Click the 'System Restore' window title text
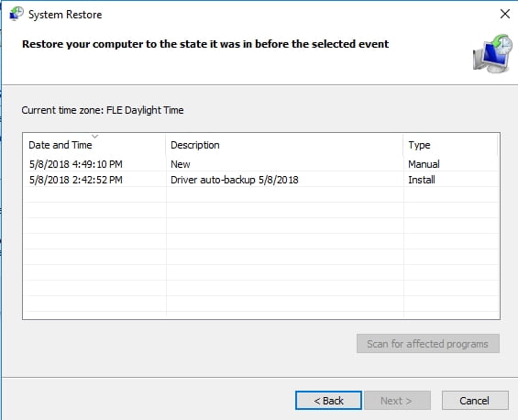The height and width of the screenshot is (420, 518). pos(65,15)
